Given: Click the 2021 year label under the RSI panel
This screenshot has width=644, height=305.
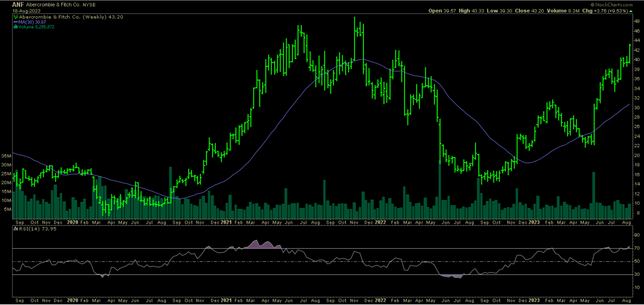Looking at the screenshot, I should point(226,300).
